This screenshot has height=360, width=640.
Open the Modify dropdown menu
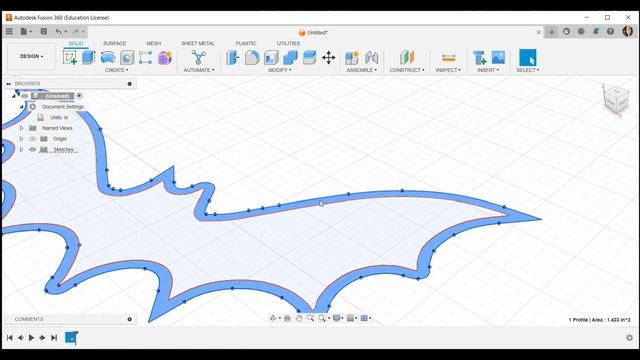[x=280, y=70]
